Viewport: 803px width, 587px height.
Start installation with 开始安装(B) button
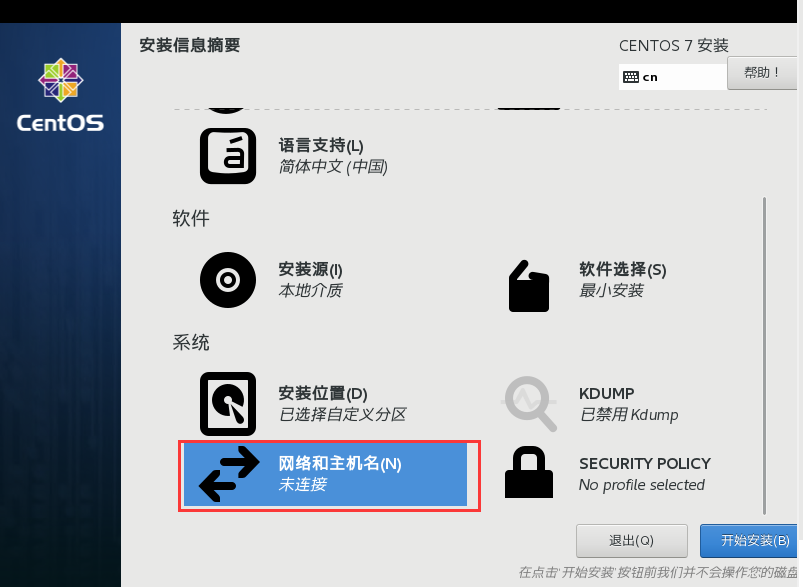pyautogui.click(x=749, y=540)
